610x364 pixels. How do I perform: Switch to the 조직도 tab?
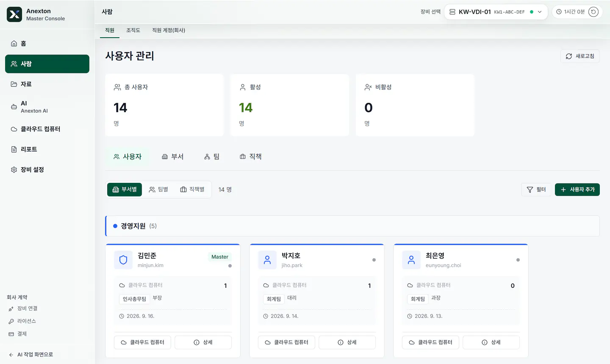(x=133, y=30)
